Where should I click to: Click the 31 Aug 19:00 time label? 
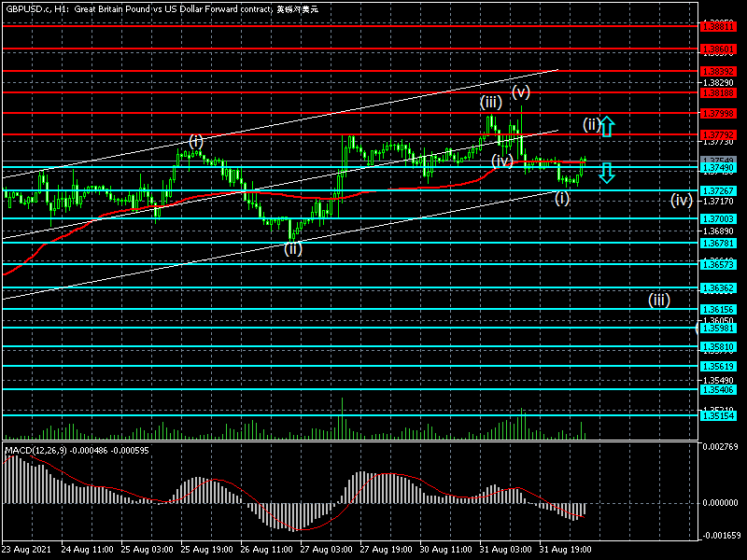pyautogui.click(x=566, y=550)
